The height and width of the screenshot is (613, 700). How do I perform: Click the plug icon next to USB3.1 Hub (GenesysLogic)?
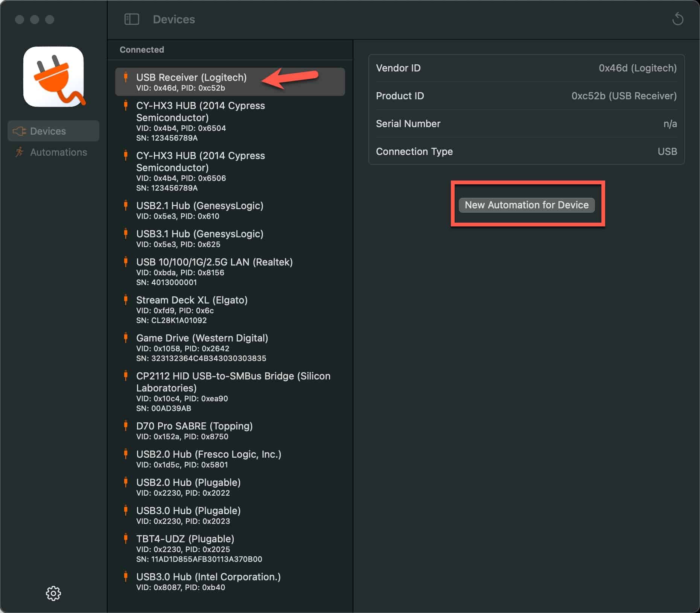coord(126,234)
